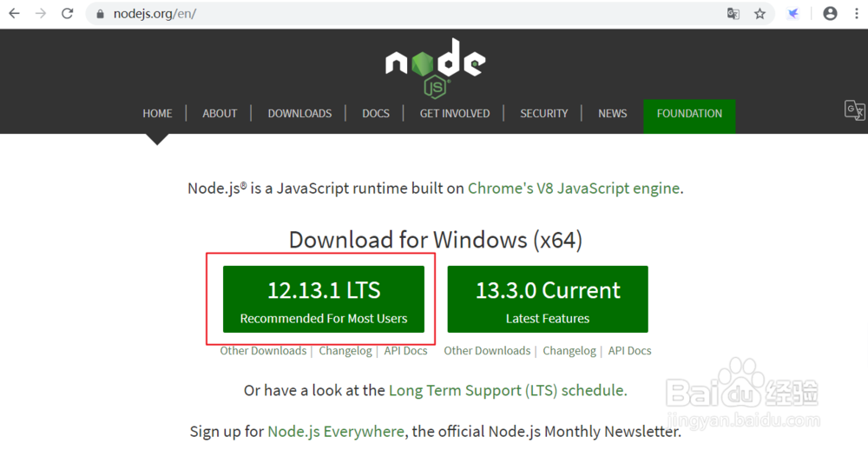The width and height of the screenshot is (868, 450).
Task: Open the GET INVOLVED navigation item
Action: pos(455,114)
